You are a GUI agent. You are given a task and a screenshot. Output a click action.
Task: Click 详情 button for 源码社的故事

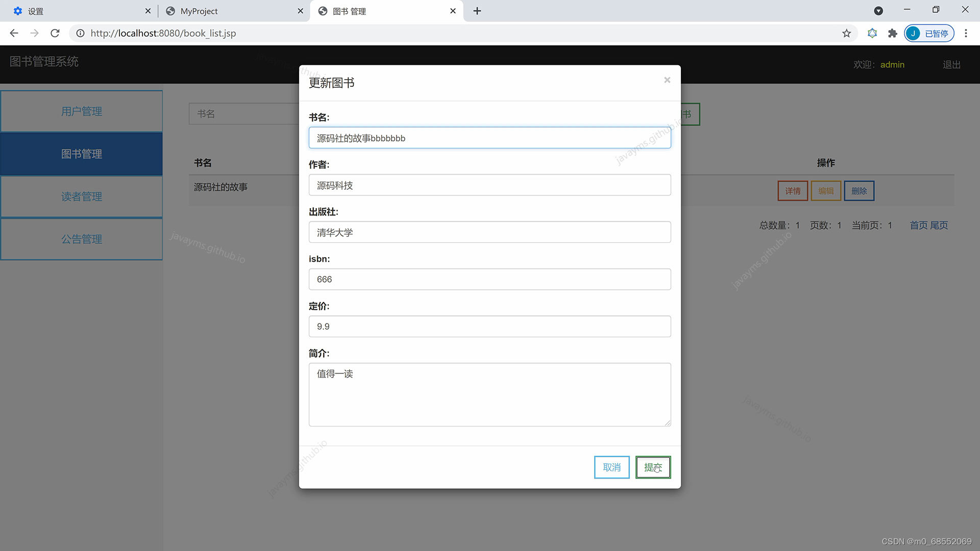click(793, 191)
